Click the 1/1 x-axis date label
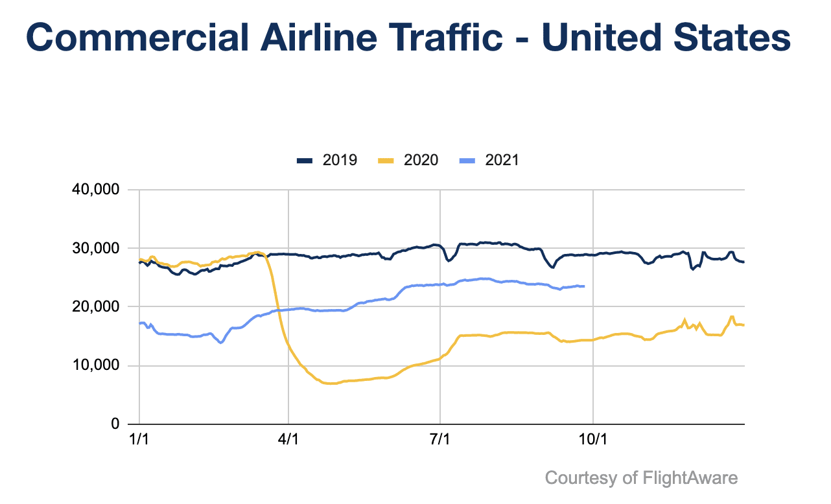The image size is (831, 504). [x=139, y=438]
